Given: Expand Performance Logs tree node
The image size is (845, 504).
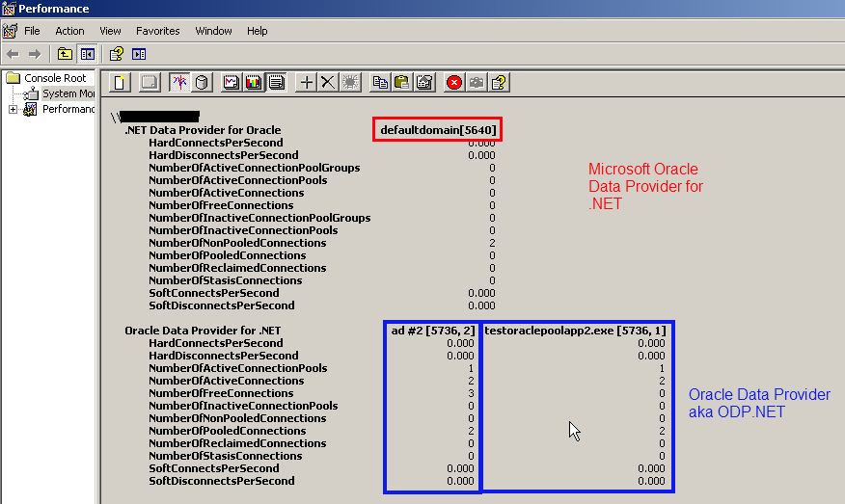Looking at the screenshot, I should pos(13,109).
